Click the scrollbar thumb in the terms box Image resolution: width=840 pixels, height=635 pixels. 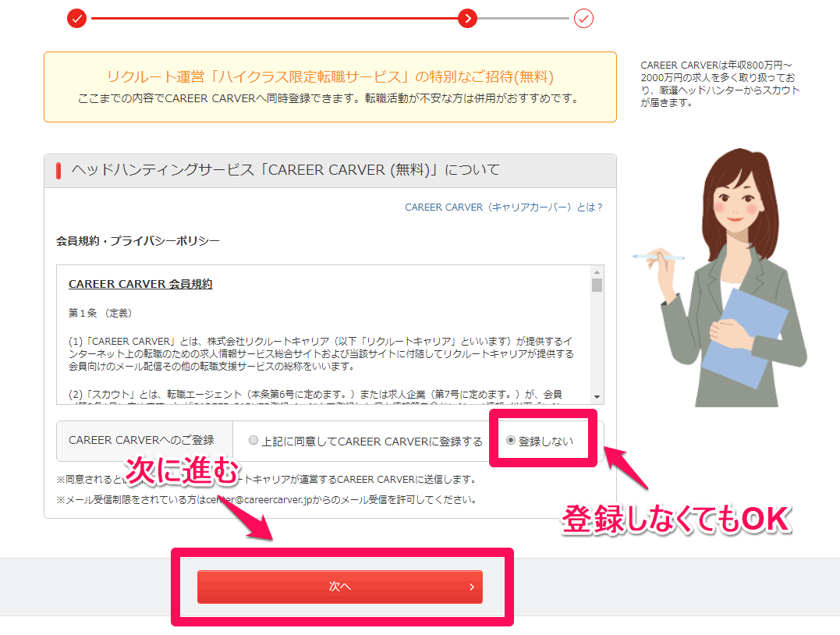click(x=597, y=285)
